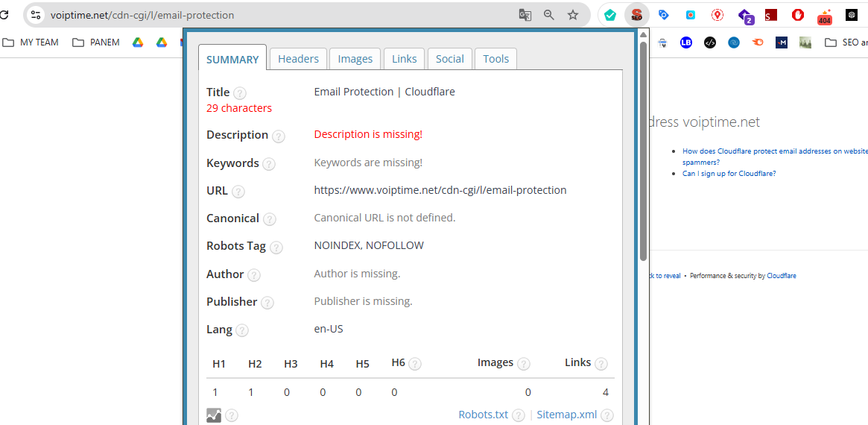Screen dimensions: 868x425
Task: Open the blue swirl bookmark icon
Action: 733,42
